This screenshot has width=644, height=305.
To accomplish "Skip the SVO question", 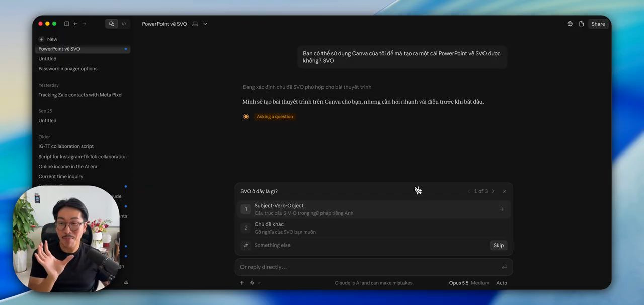I will click(499, 245).
